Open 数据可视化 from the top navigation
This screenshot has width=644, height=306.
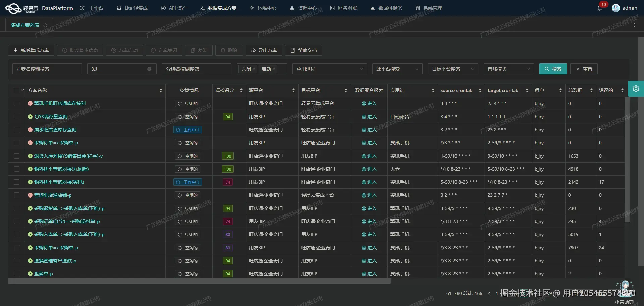(x=386, y=8)
